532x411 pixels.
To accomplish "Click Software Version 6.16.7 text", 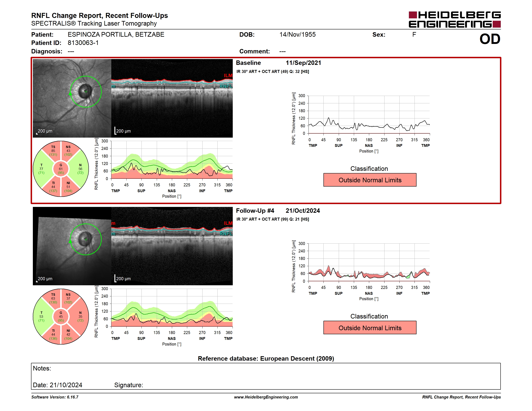I will (x=55, y=397).
